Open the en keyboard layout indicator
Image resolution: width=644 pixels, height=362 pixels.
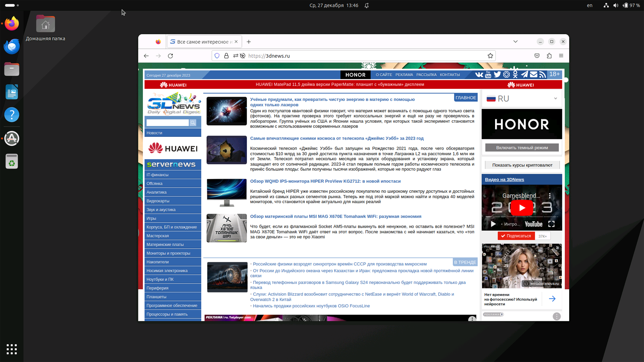click(x=590, y=5)
